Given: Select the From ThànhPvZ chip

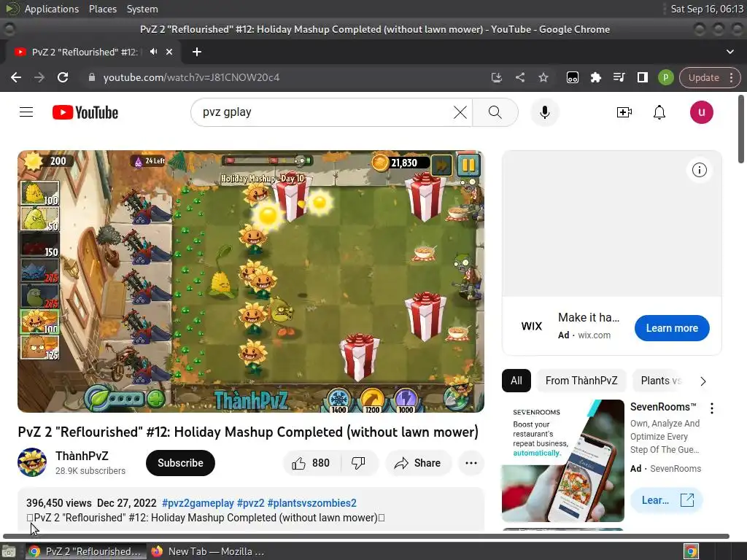Looking at the screenshot, I should click(x=581, y=381).
